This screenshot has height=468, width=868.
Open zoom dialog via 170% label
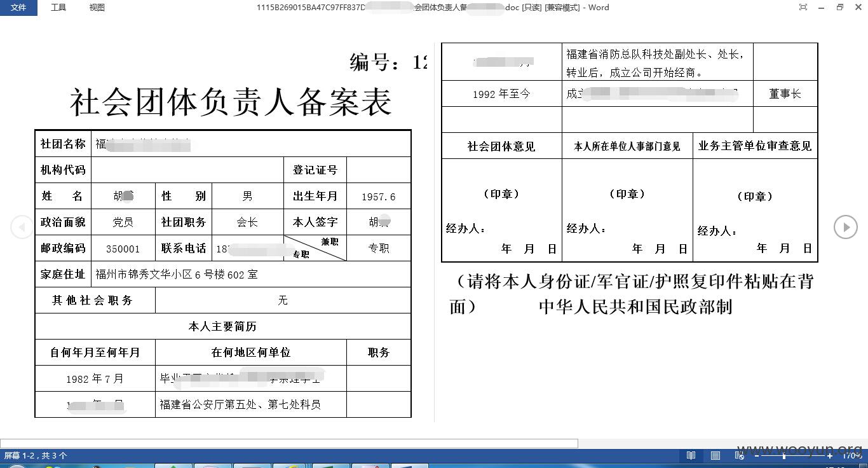[851, 455]
